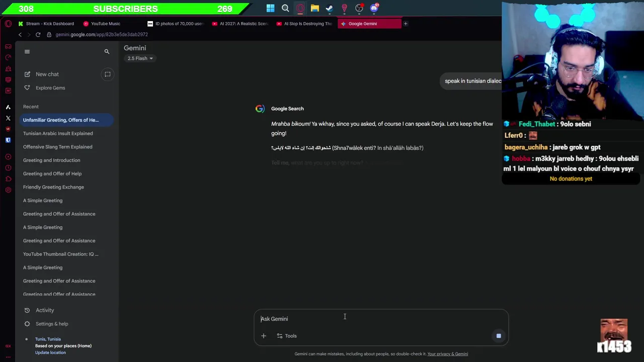Click the Bitwarden shield icon in sidebar
644x362 pixels.
pyautogui.click(x=8, y=140)
